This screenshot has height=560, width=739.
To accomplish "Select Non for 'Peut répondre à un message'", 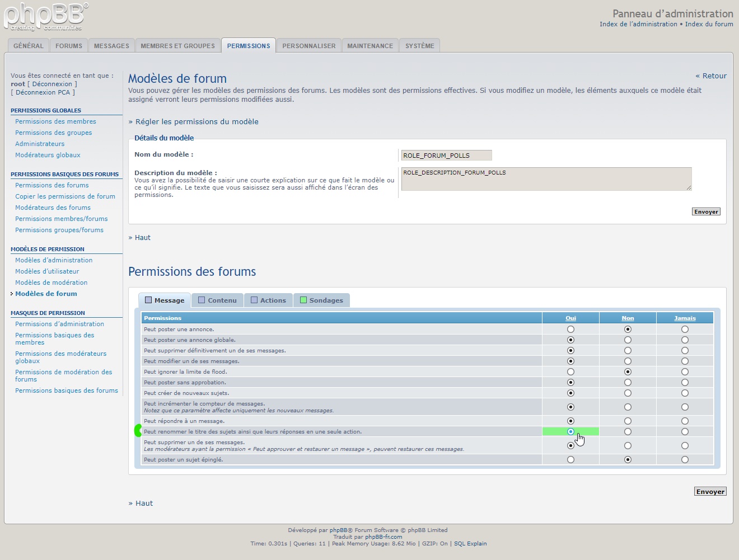I will [628, 421].
